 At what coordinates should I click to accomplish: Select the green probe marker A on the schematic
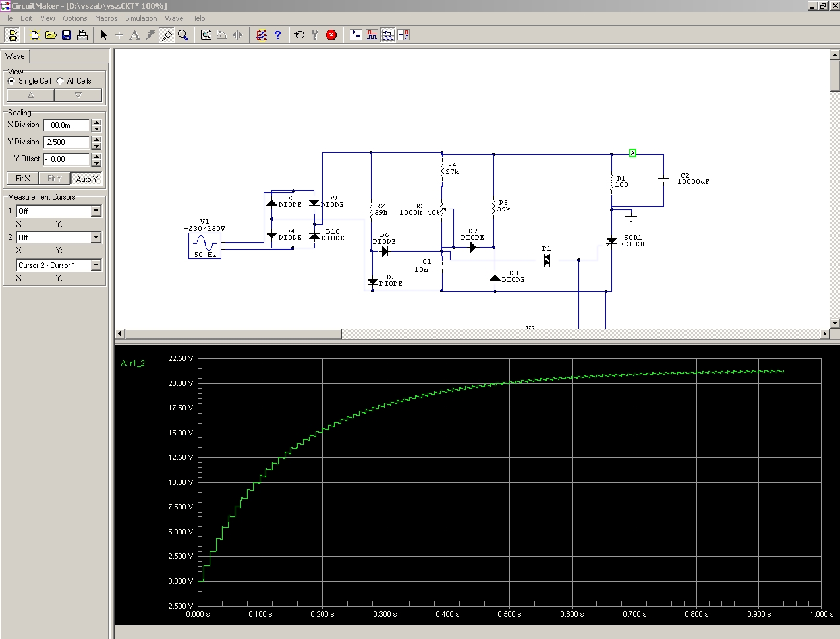coord(632,153)
